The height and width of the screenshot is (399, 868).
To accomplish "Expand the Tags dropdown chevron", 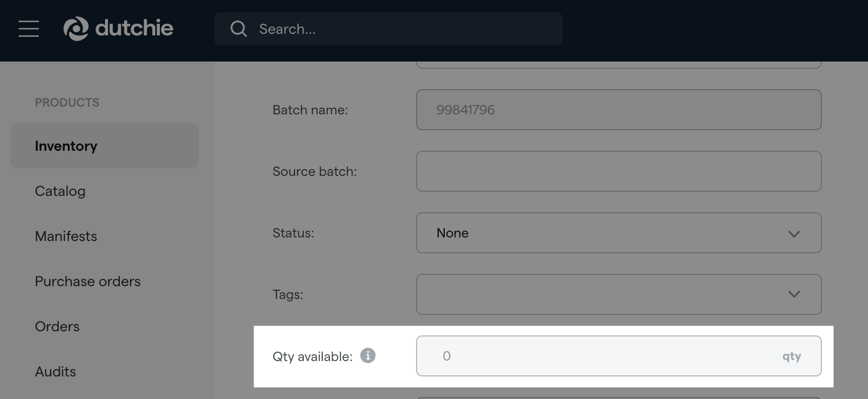I will pyautogui.click(x=794, y=294).
